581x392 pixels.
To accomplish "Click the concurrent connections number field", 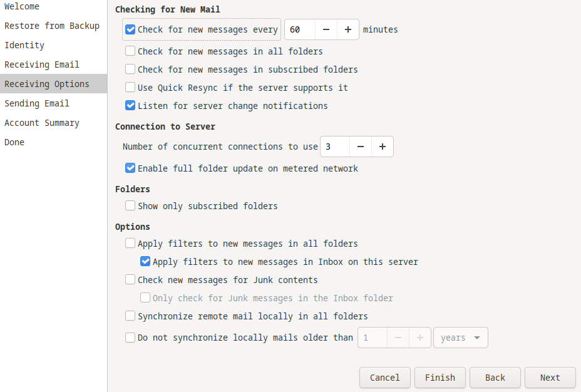I will 335,147.
